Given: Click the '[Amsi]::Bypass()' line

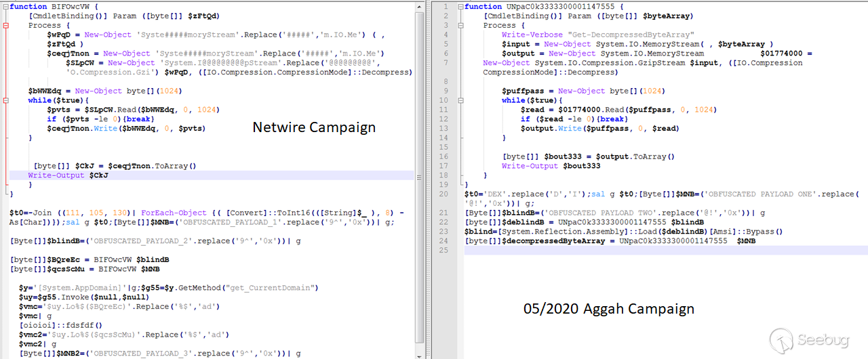Looking at the screenshot, I should 624,231.
